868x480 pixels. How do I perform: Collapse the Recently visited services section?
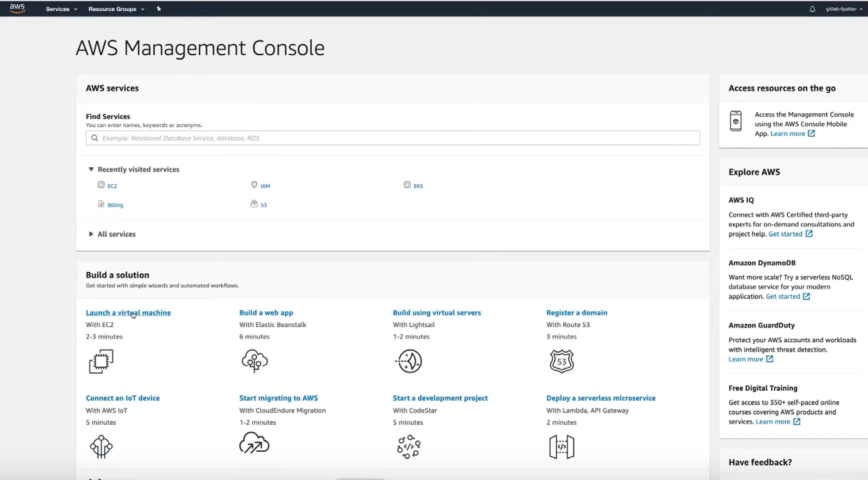91,169
